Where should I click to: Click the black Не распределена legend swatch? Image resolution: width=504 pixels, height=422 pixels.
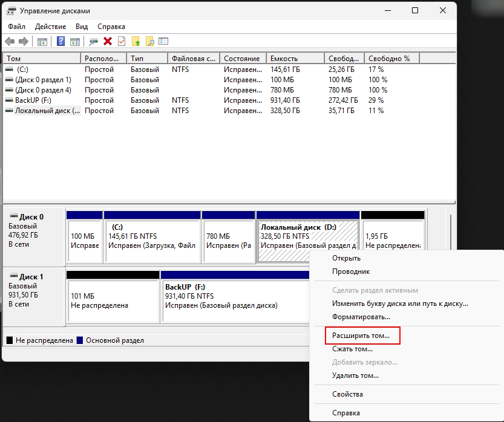[x=10, y=340]
